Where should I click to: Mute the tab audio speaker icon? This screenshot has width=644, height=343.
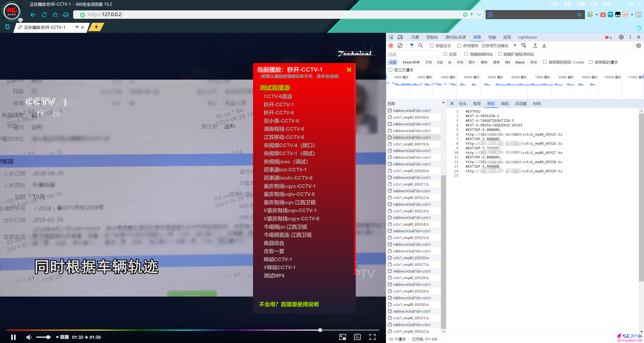[77, 27]
